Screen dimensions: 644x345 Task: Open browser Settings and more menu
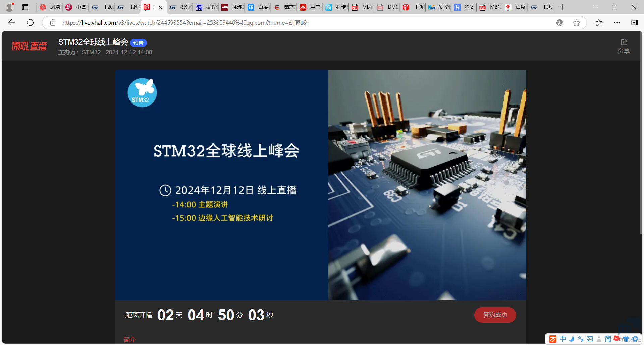pyautogui.click(x=617, y=23)
